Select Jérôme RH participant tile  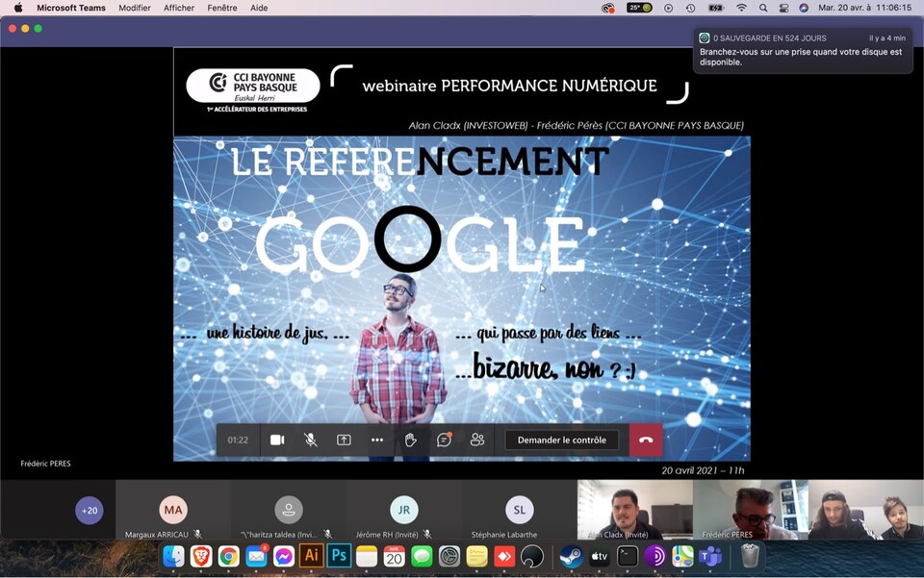[x=403, y=510]
